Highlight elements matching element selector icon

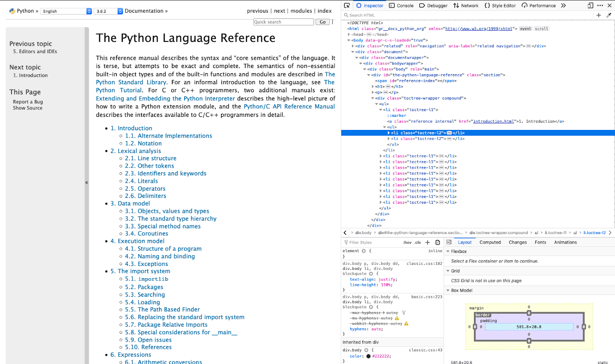[364, 251]
